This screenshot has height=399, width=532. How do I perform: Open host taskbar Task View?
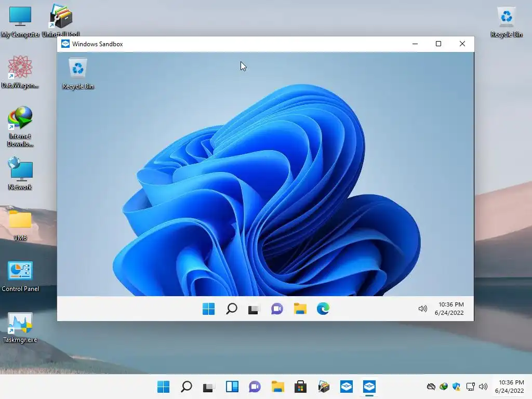click(x=208, y=387)
